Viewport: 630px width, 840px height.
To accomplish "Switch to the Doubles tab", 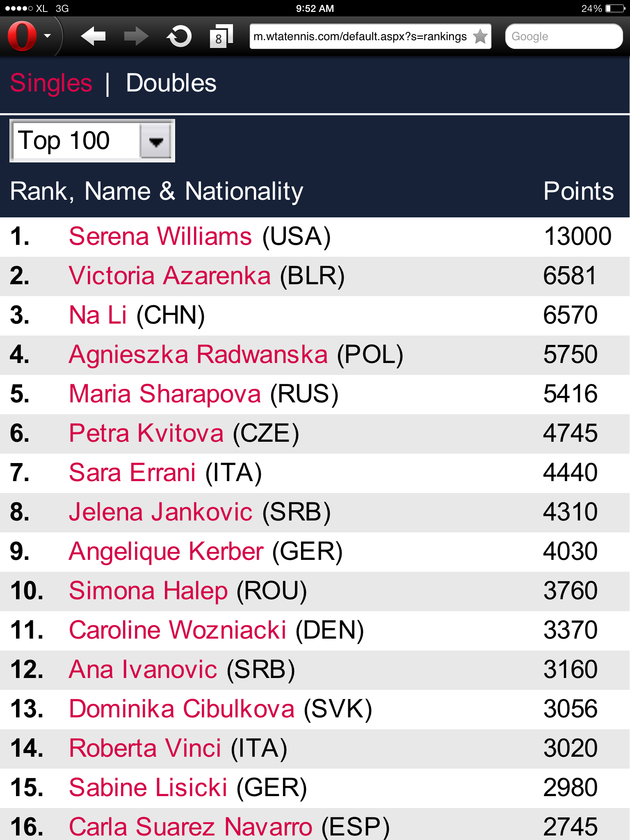I will [x=171, y=83].
